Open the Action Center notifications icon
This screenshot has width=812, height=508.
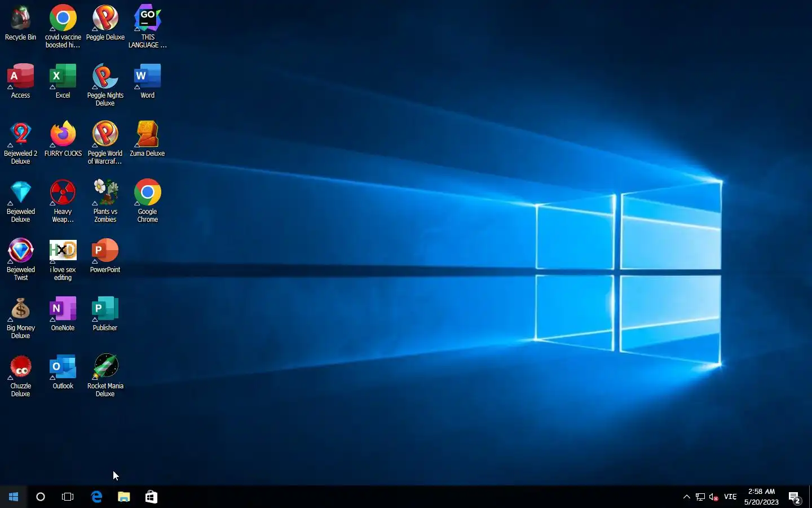pos(795,497)
